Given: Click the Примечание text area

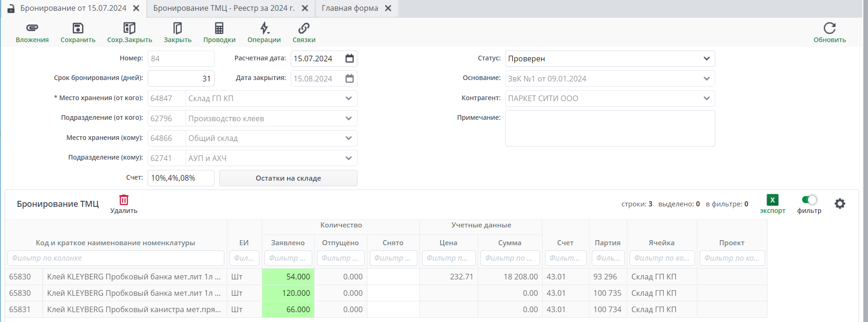Looking at the screenshot, I should [610, 128].
